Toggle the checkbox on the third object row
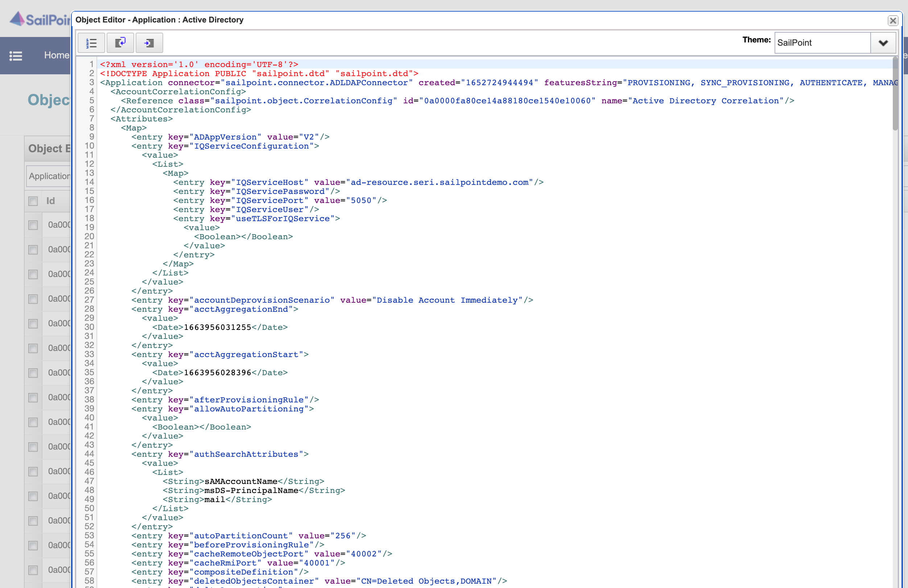The width and height of the screenshot is (908, 588). tap(33, 274)
